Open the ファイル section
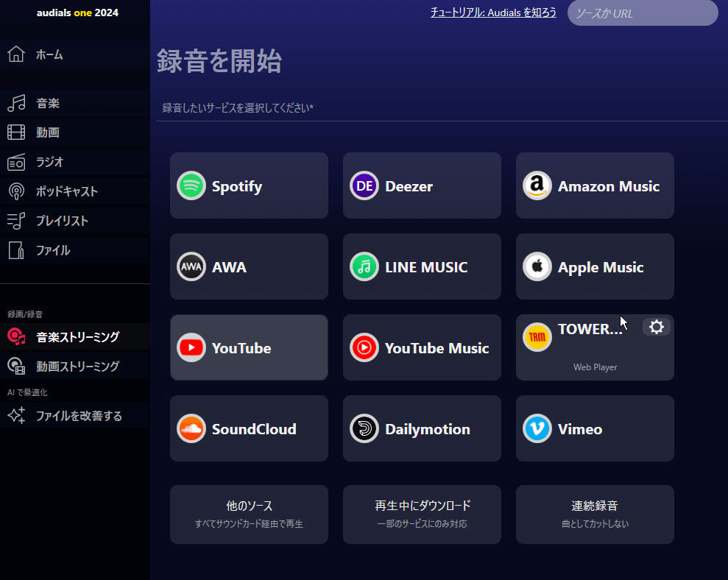This screenshot has width=728, height=580. pos(75,250)
